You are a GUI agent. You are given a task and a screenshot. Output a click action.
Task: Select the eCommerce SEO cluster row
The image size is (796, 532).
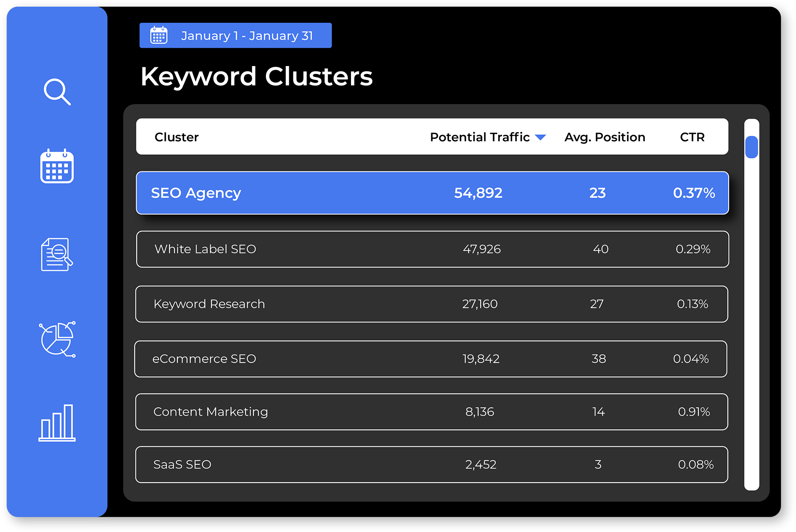pyautogui.click(x=430, y=359)
